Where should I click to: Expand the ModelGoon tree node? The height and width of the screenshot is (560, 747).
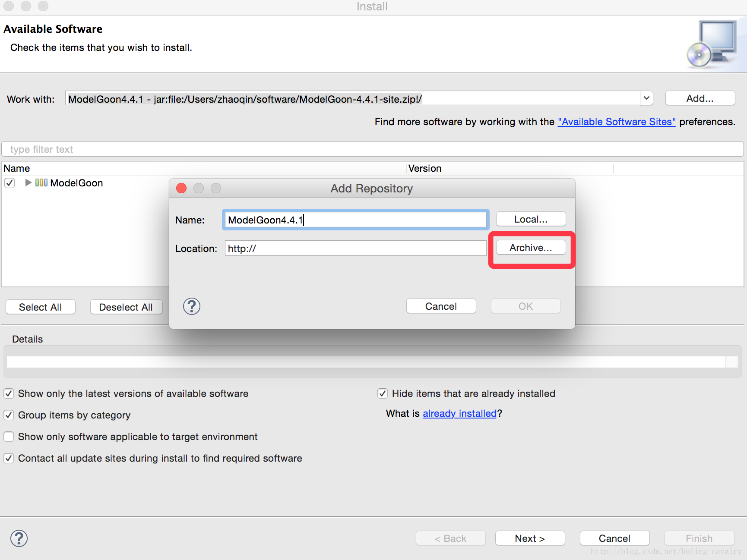[28, 182]
